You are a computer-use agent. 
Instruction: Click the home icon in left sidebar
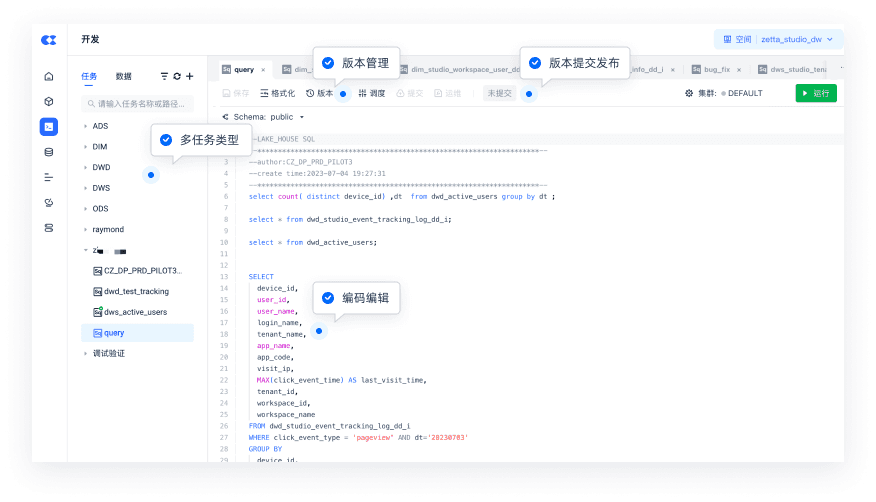click(x=49, y=76)
